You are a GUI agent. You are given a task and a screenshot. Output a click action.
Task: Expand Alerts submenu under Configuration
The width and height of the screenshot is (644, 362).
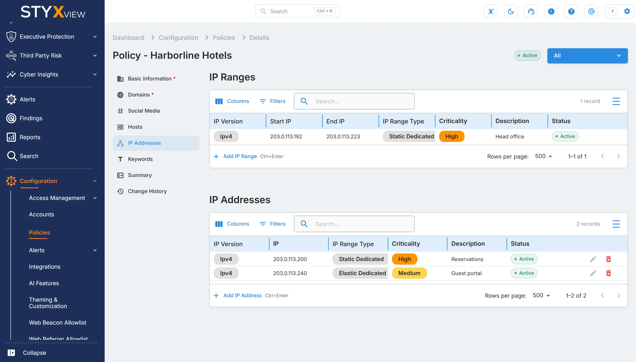[63, 250]
